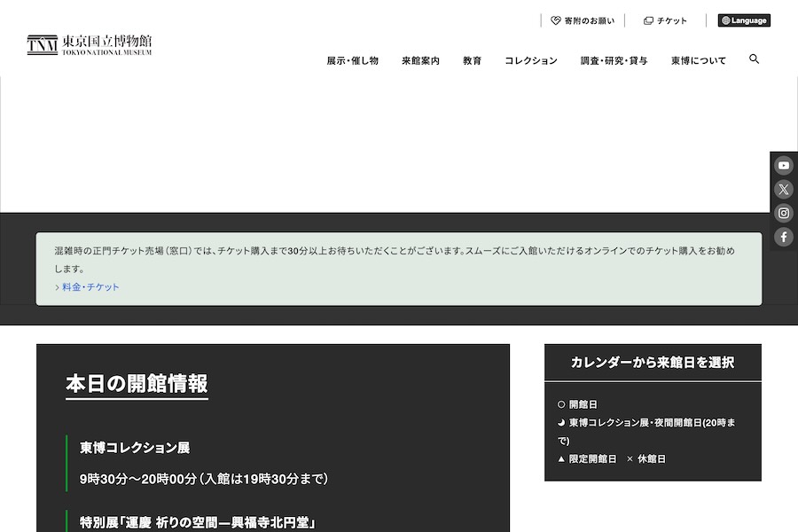Viewport: 798px width, 532px height.
Task: Open the X (Twitter) social icon
Action: (784, 189)
